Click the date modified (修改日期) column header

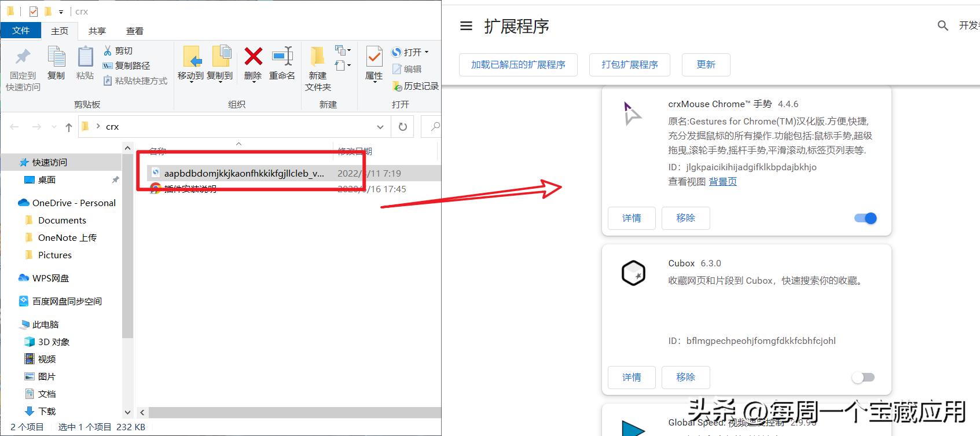[x=355, y=152]
